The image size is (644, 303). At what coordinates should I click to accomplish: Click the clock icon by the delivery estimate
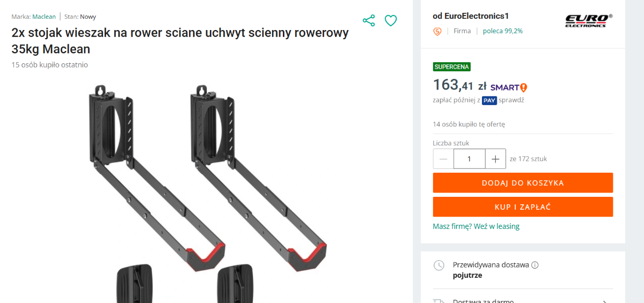click(x=439, y=265)
